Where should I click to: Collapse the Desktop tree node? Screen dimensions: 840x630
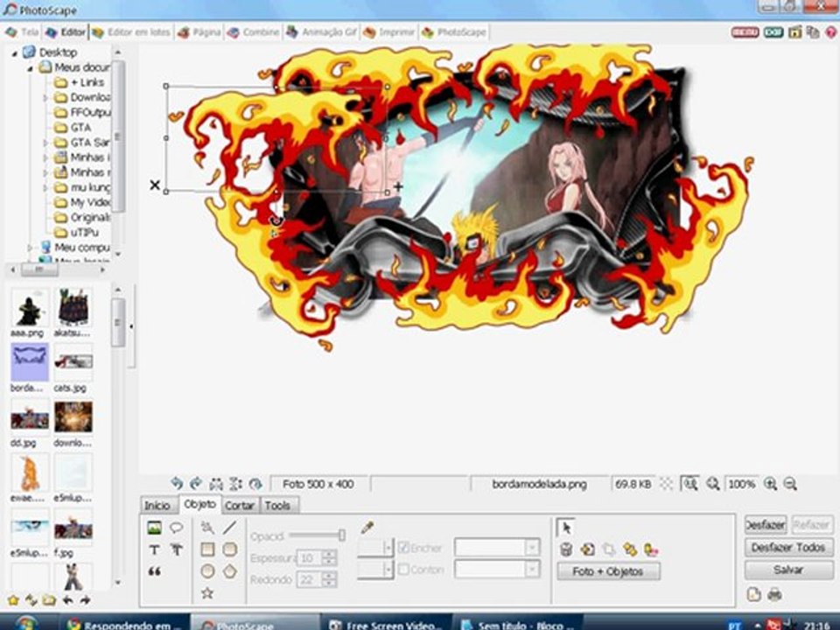[x=15, y=53]
